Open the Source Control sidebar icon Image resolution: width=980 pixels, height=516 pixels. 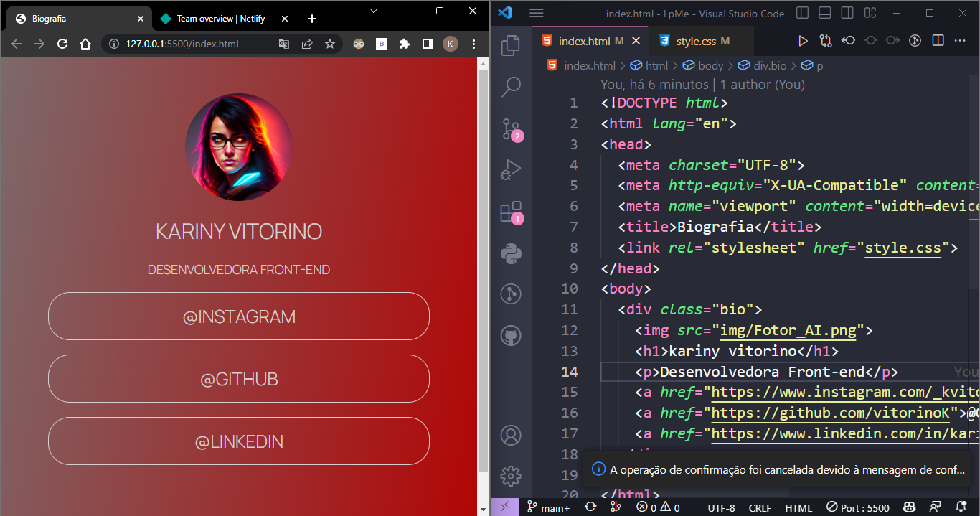click(510, 129)
